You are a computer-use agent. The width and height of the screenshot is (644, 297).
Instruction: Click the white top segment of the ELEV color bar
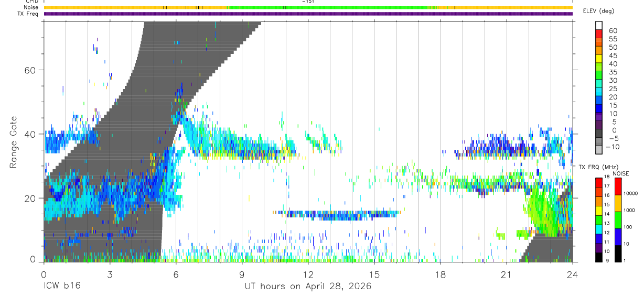click(x=599, y=24)
